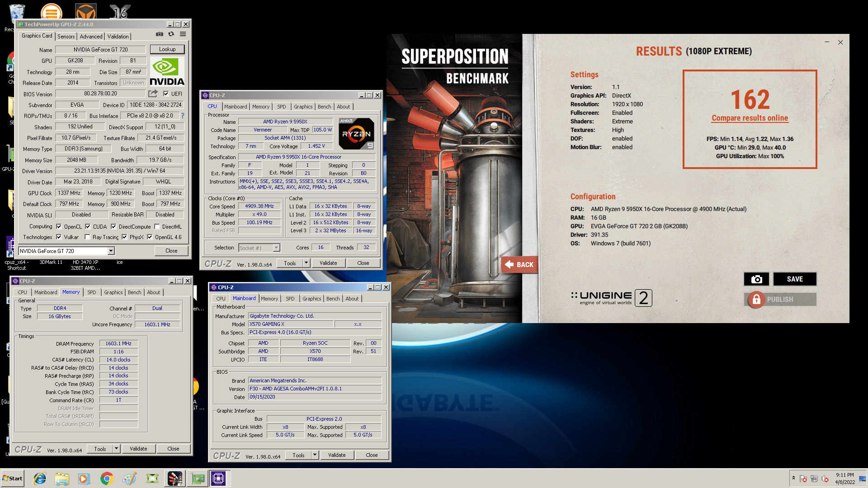
Task: Toggle the Vulkan checkbox
Action: (x=58, y=237)
